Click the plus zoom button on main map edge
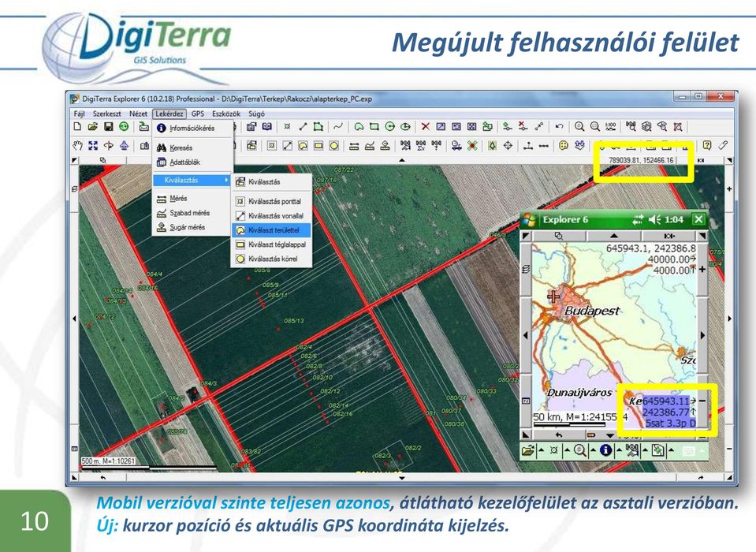This screenshot has height=552, width=756. pos(729,189)
